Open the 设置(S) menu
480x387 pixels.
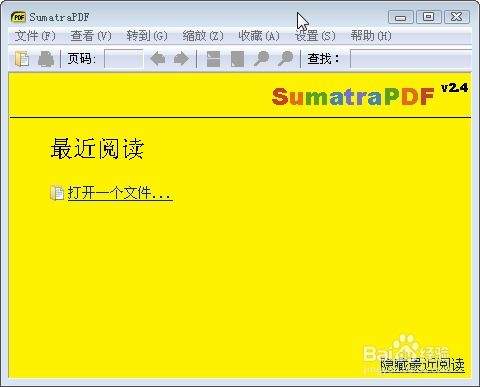pos(315,36)
